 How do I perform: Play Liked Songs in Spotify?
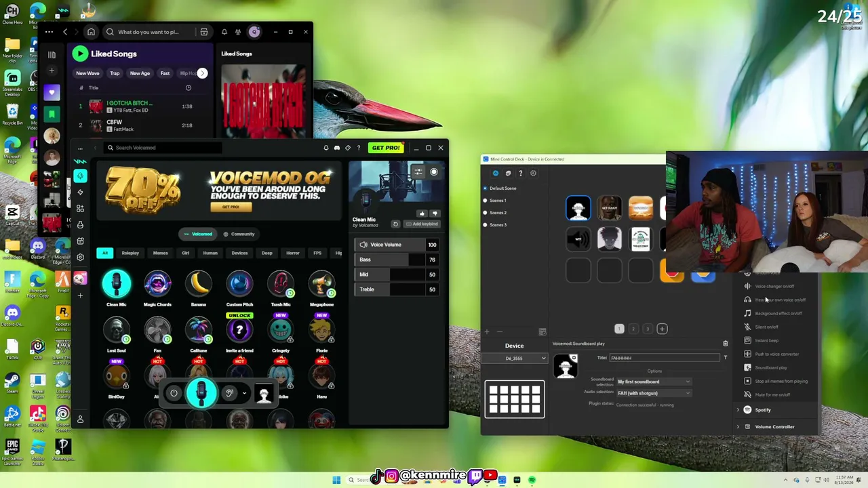click(x=80, y=54)
